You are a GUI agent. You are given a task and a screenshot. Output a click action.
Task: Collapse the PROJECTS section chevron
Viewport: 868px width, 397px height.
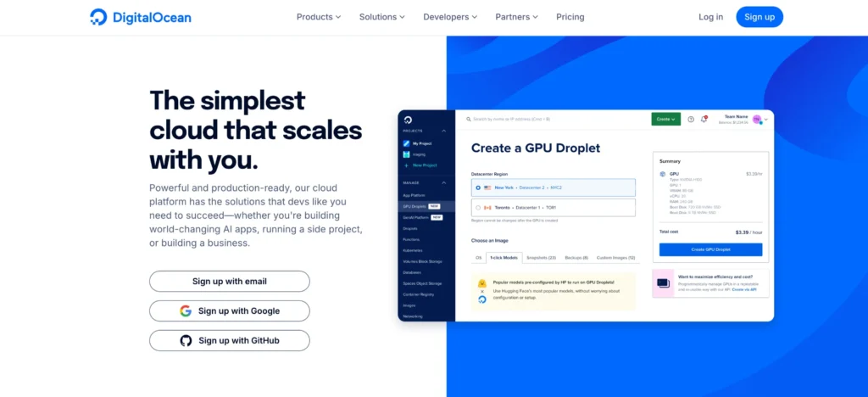[x=444, y=131]
